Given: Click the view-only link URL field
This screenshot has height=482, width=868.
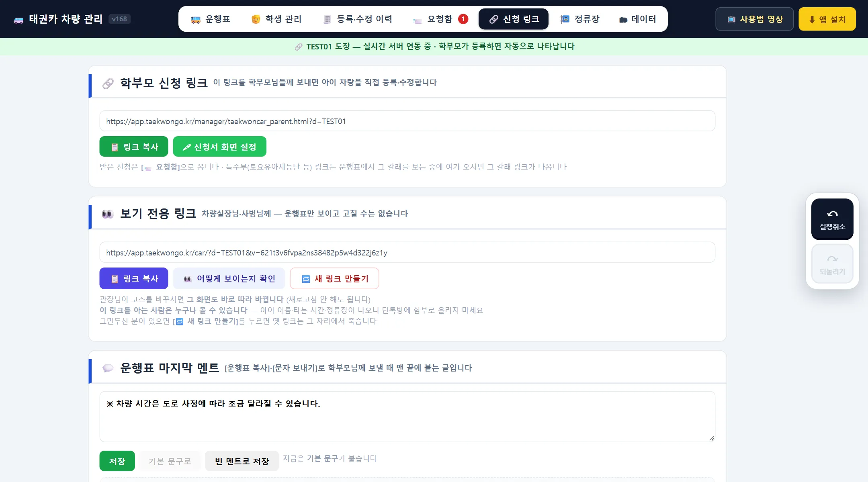Looking at the screenshot, I should pyautogui.click(x=407, y=252).
